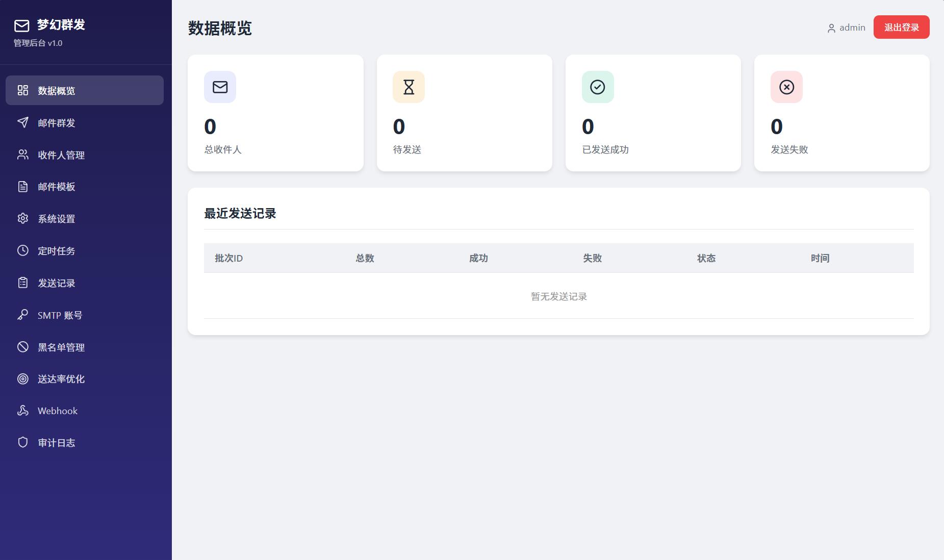Click the 管理后台 v1.0 version text

click(38, 43)
